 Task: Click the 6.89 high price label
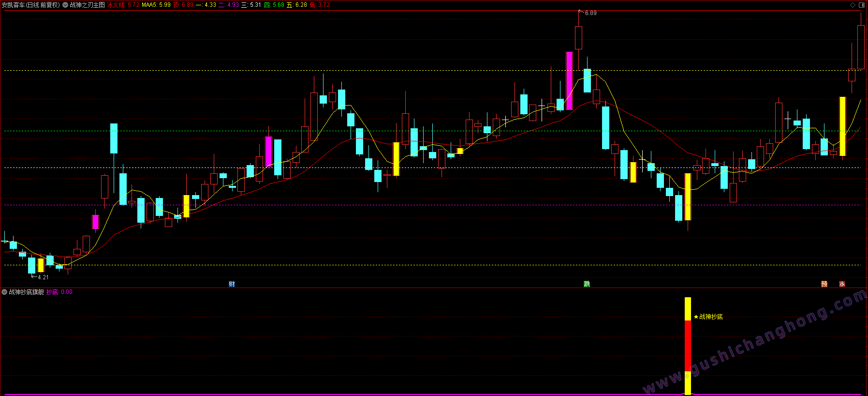click(x=591, y=13)
